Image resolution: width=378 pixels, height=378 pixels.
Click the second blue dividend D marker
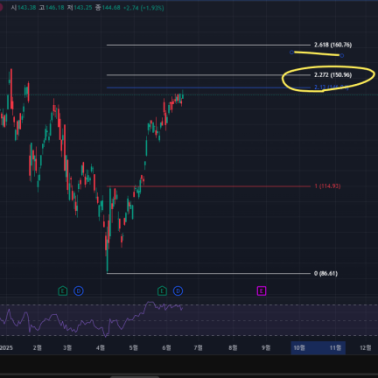tap(178, 291)
